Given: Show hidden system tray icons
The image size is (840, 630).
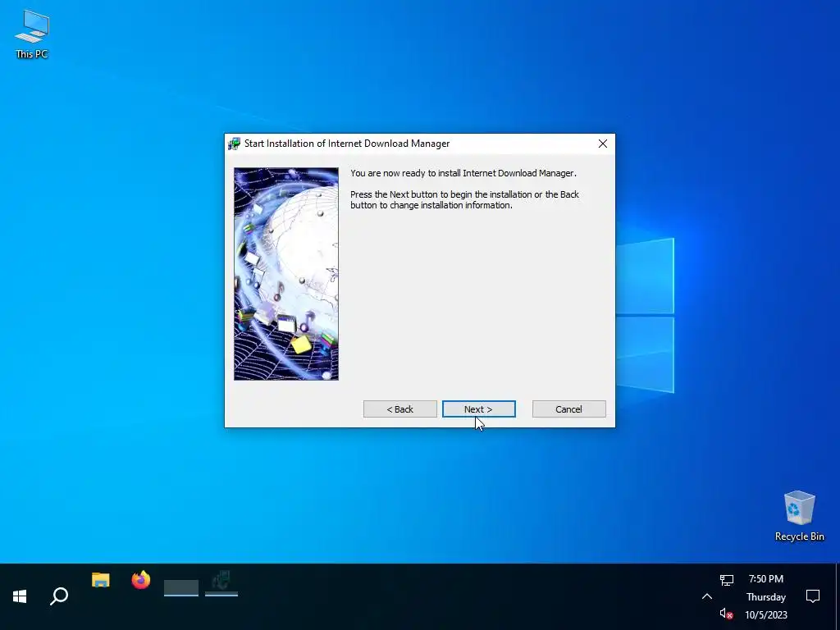Looking at the screenshot, I should pos(706,596).
